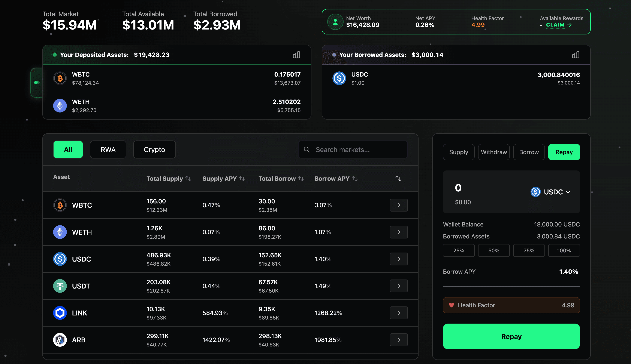Click the chart icon on Your Deposited Assets panel
The height and width of the screenshot is (364, 631).
click(x=296, y=55)
